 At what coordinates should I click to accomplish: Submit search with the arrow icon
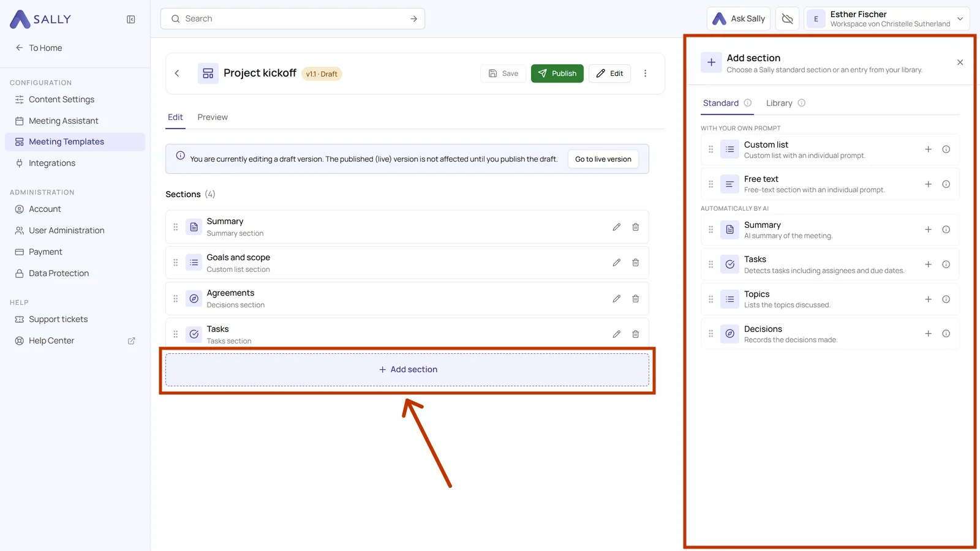point(414,19)
